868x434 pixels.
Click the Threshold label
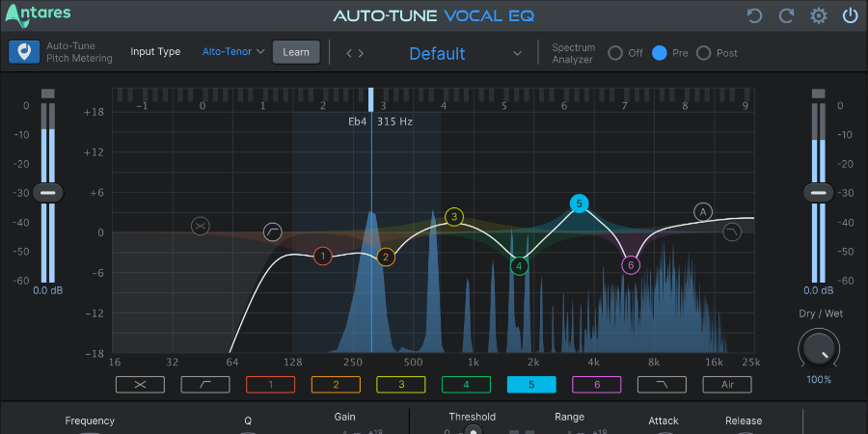(x=473, y=417)
